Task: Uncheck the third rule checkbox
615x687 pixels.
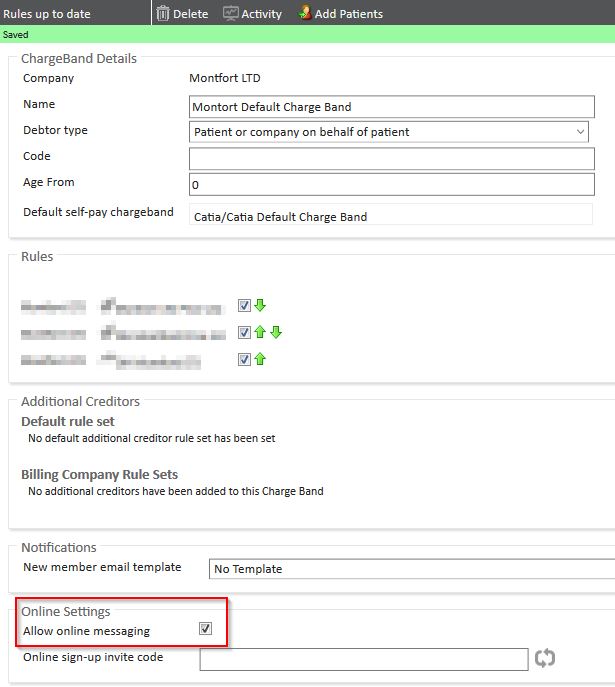Action: coord(244,359)
